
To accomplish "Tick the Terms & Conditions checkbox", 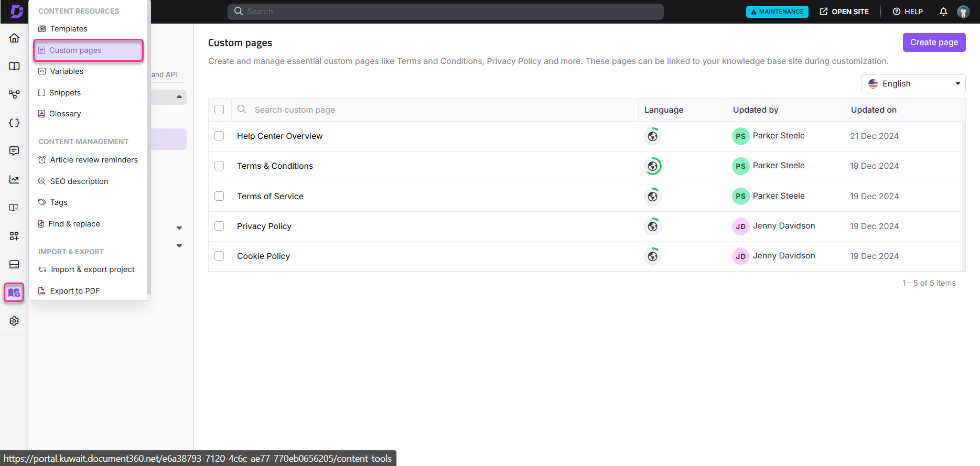I will (x=219, y=166).
